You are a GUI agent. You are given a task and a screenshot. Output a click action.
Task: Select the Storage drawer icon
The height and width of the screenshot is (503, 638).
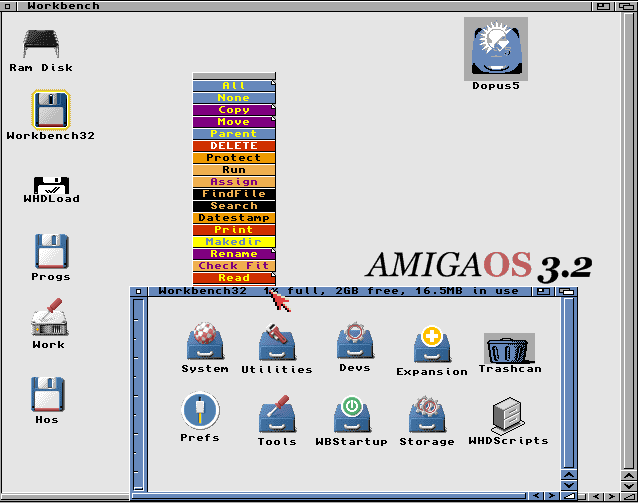[x=427, y=414]
